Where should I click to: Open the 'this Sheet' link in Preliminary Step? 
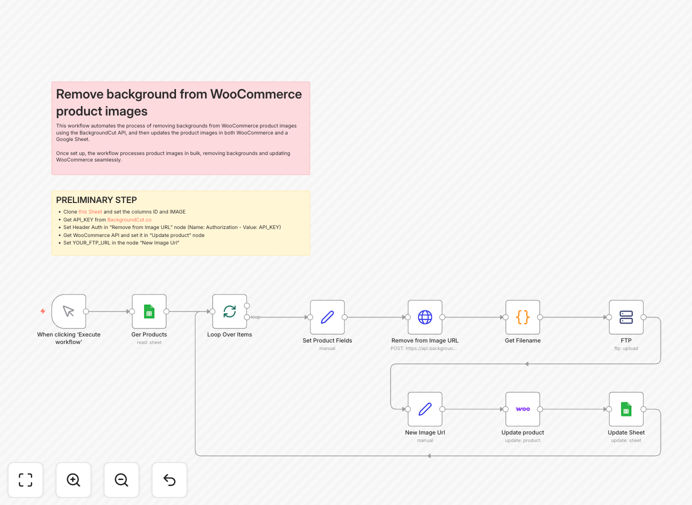click(x=90, y=212)
